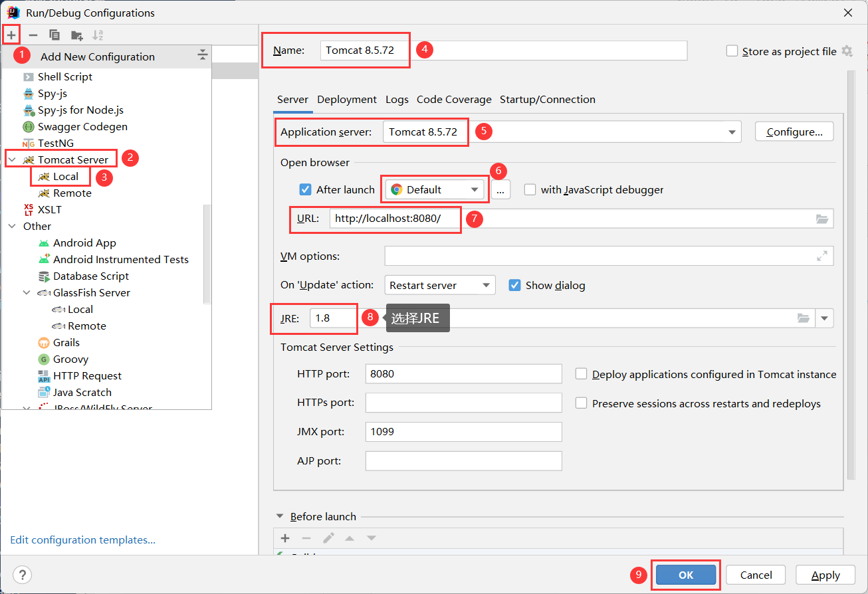Check Deploy applications configured in Tomcat instance
This screenshot has height=594, width=868.
[x=581, y=374]
